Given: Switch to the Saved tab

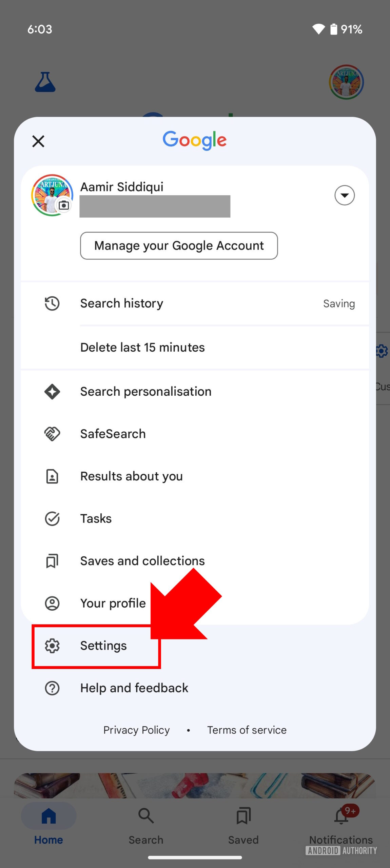Looking at the screenshot, I should (x=243, y=824).
